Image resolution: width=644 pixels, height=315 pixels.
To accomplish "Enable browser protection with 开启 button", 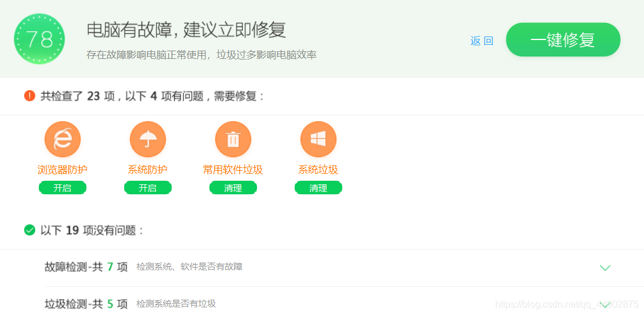I will [62, 188].
